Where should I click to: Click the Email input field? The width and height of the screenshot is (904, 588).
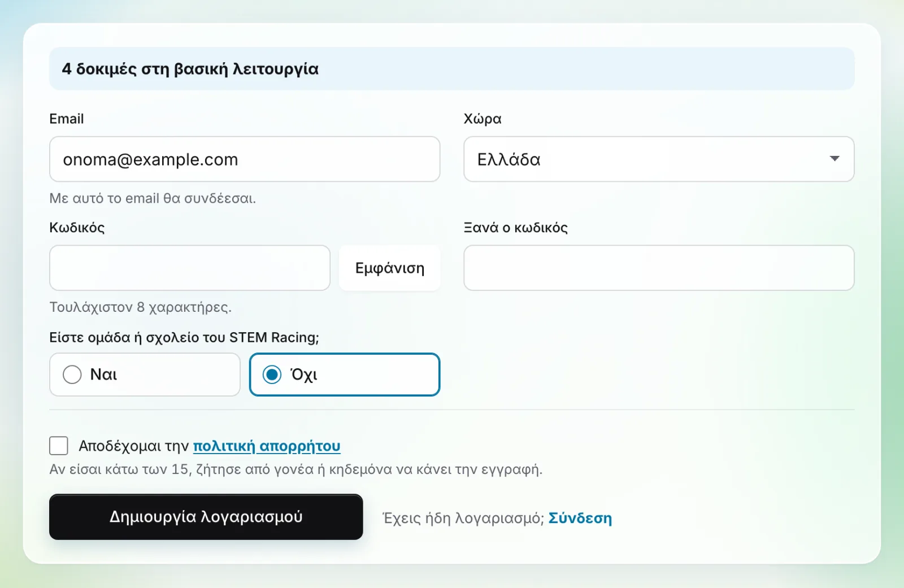(245, 159)
